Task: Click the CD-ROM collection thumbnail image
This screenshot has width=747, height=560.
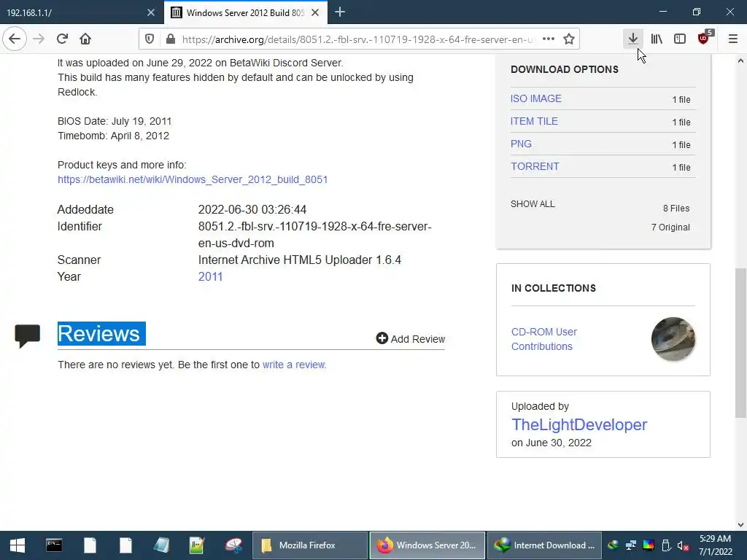Action: (673, 339)
